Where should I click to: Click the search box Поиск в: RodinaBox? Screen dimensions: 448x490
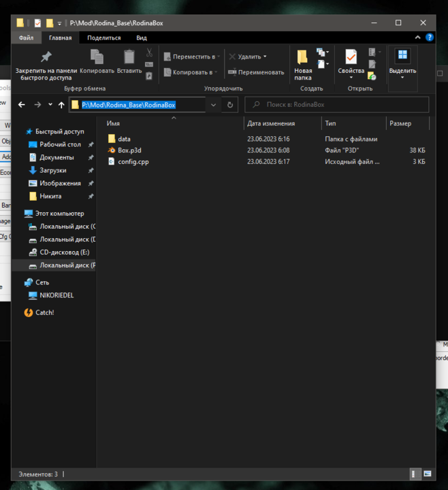coord(337,105)
